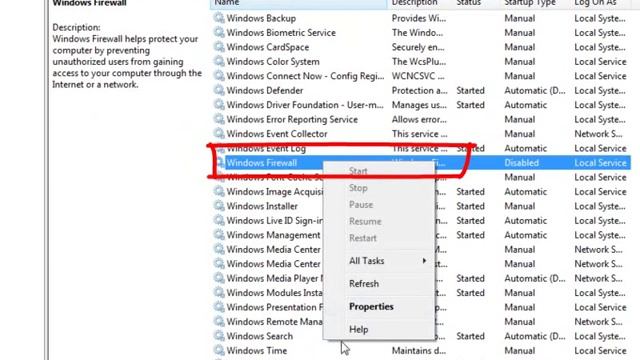Click the Windows Defender gear icon
Image resolution: width=640 pixels, height=360 pixels.
pyautogui.click(x=219, y=90)
